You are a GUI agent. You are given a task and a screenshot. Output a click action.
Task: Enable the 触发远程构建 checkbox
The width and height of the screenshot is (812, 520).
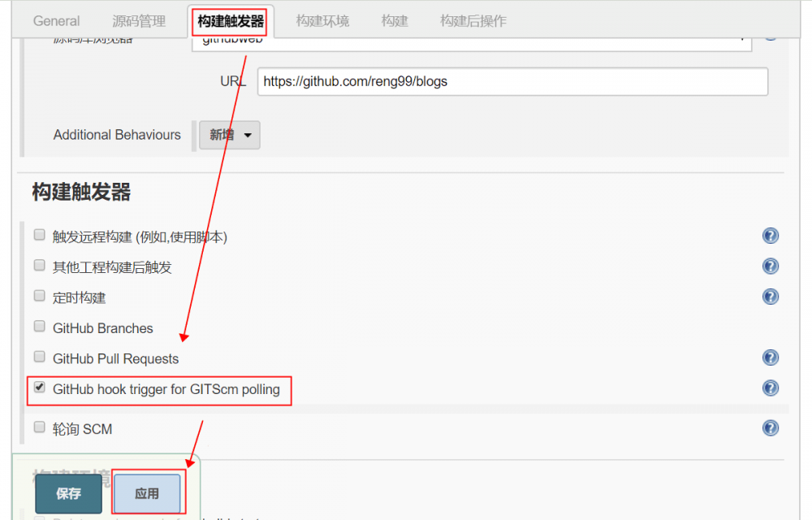(39, 234)
